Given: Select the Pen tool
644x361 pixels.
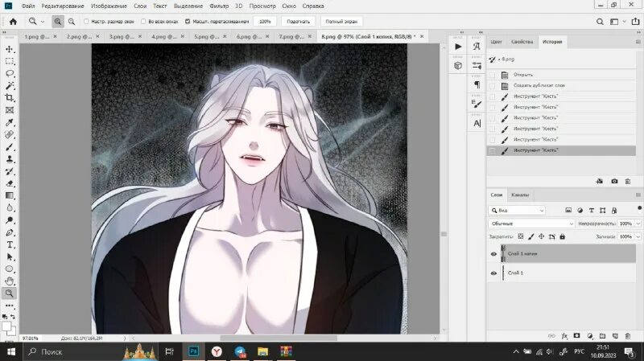Looking at the screenshot, I should (10, 232).
